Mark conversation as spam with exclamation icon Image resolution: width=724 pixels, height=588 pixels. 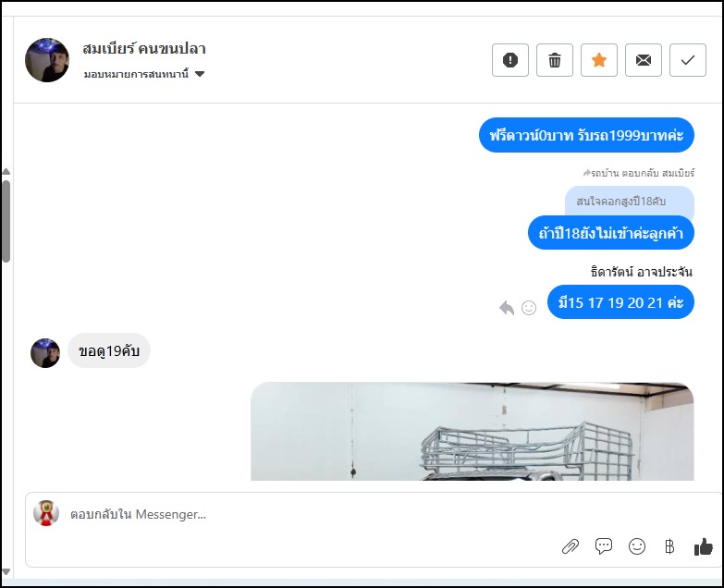tap(510, 60)
